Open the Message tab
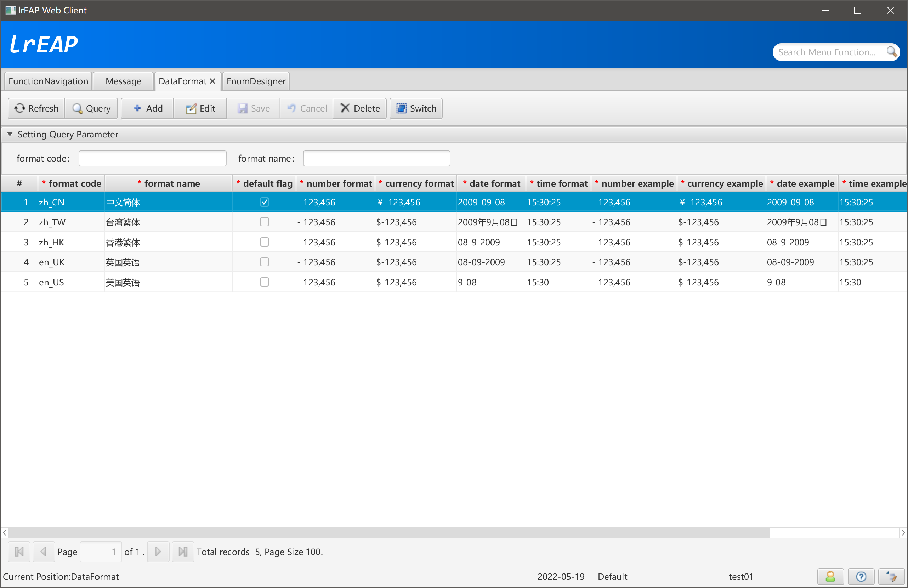 point(123,81)
